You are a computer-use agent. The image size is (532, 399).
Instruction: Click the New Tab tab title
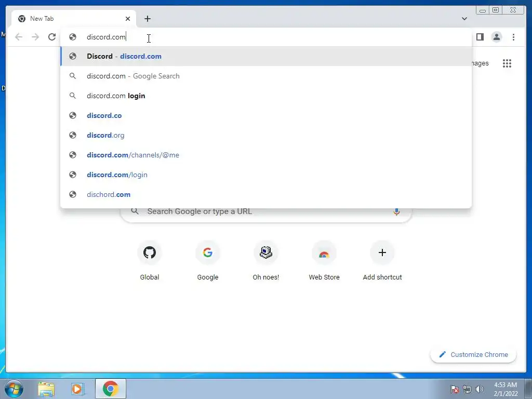[42, 19]
